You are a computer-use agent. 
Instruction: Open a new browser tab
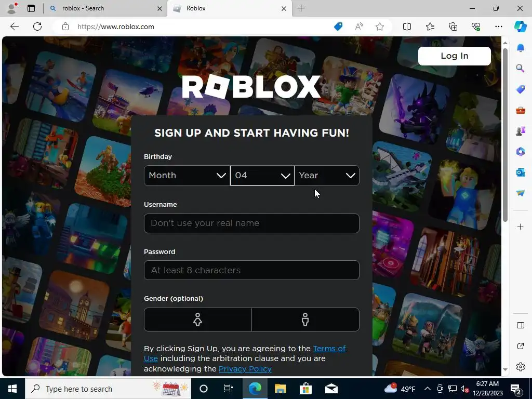coord(301,8)
